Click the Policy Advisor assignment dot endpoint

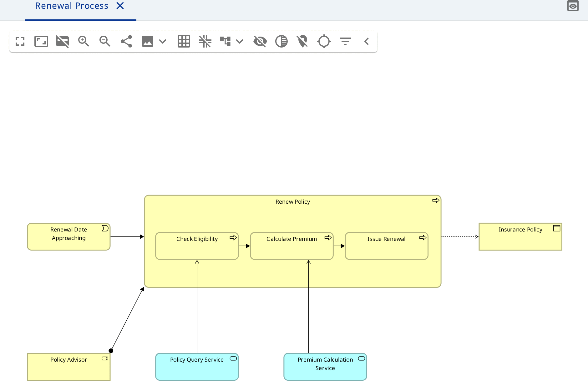click(x=111, y=351)
